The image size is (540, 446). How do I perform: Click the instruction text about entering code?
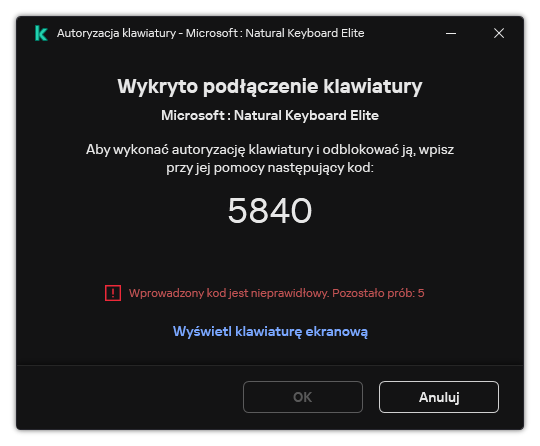coord(270,159)
